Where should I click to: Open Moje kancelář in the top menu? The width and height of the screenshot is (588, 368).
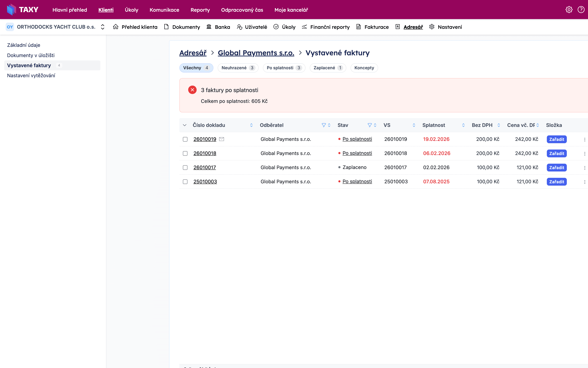(291, 10)
